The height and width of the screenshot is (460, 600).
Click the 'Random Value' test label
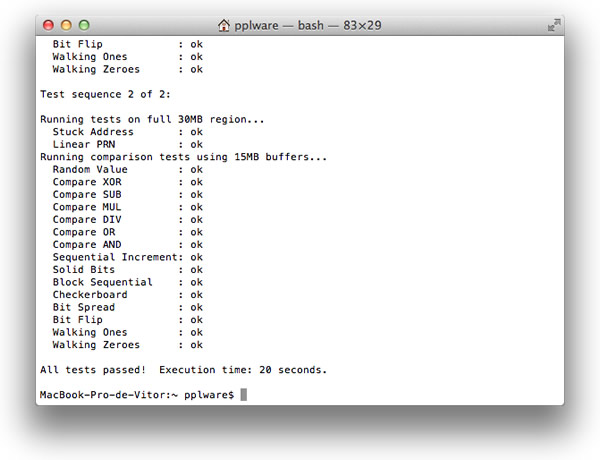90,169
